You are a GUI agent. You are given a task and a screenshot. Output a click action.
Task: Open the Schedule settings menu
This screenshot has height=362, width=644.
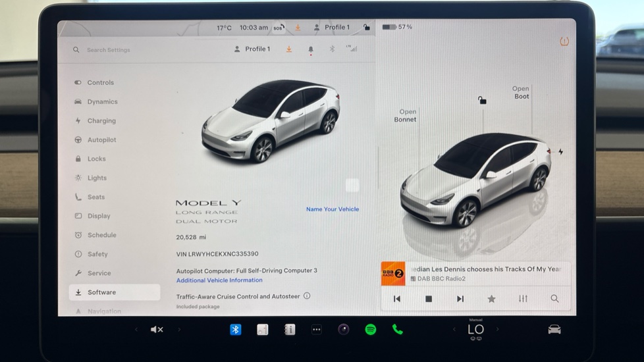tap(95, 235)
